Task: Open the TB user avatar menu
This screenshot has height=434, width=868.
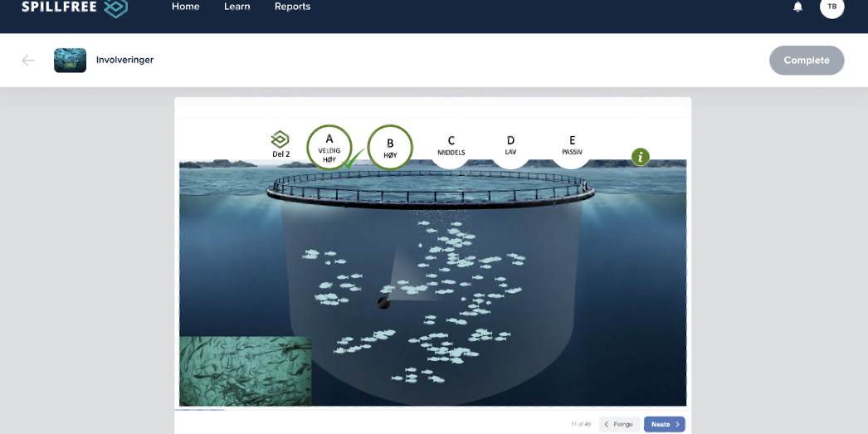Action: [x=831, y=7]
